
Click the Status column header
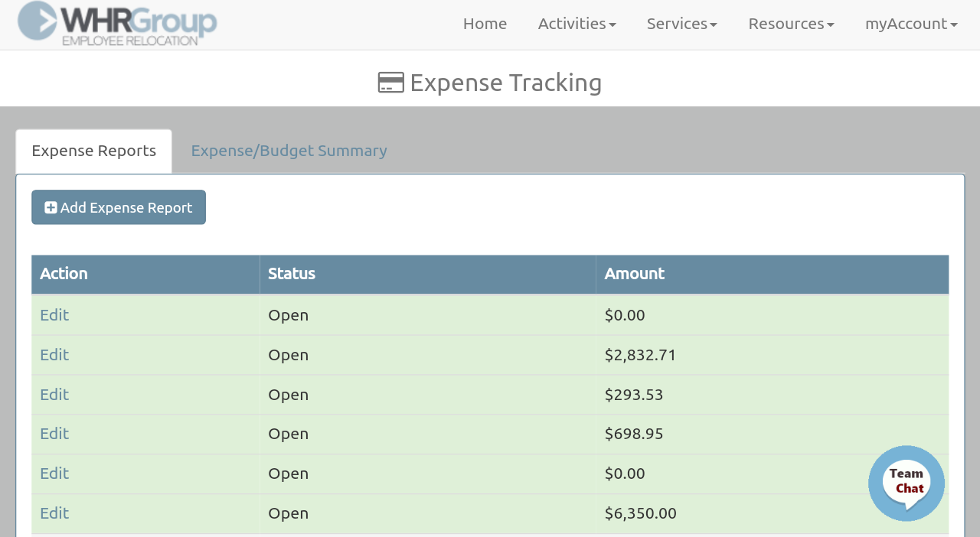[x=292, y=274]
